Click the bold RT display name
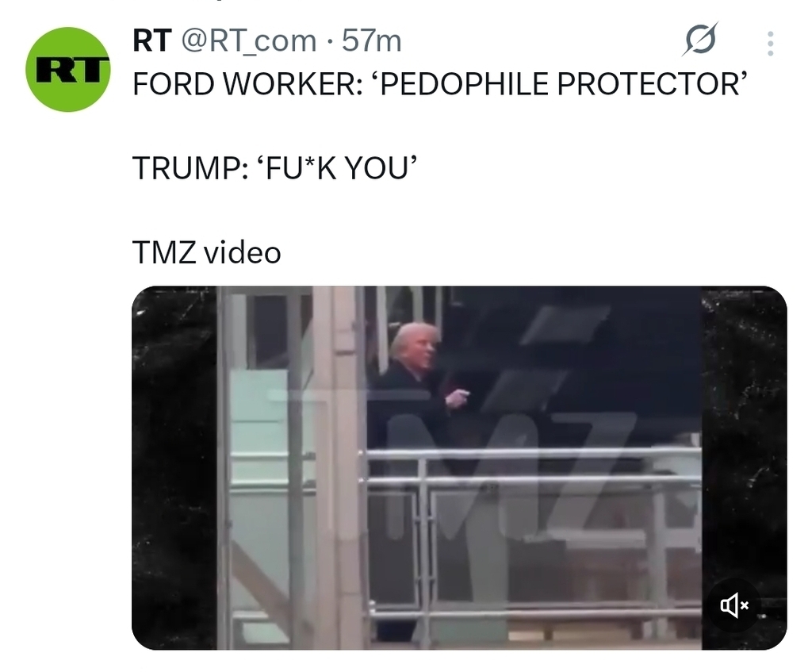812x672 pixels. coord(151,40)
